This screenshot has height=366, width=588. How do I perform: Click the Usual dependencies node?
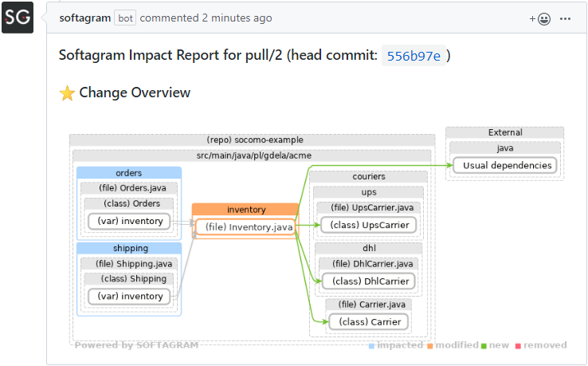click(x=505, y=166)
